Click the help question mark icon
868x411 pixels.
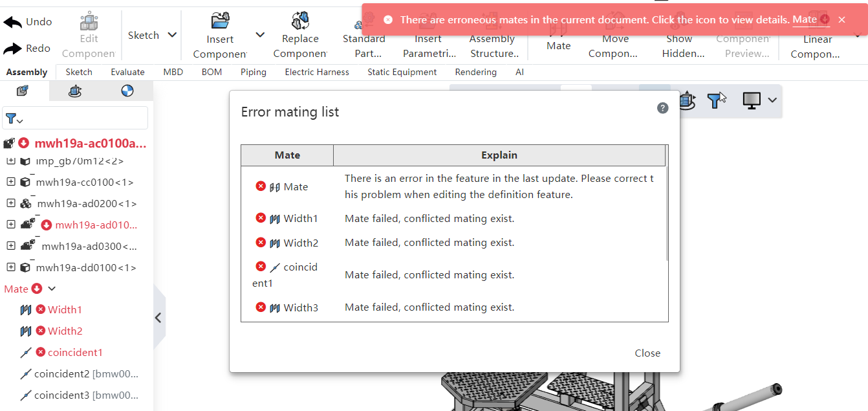[x=662, y=108]
